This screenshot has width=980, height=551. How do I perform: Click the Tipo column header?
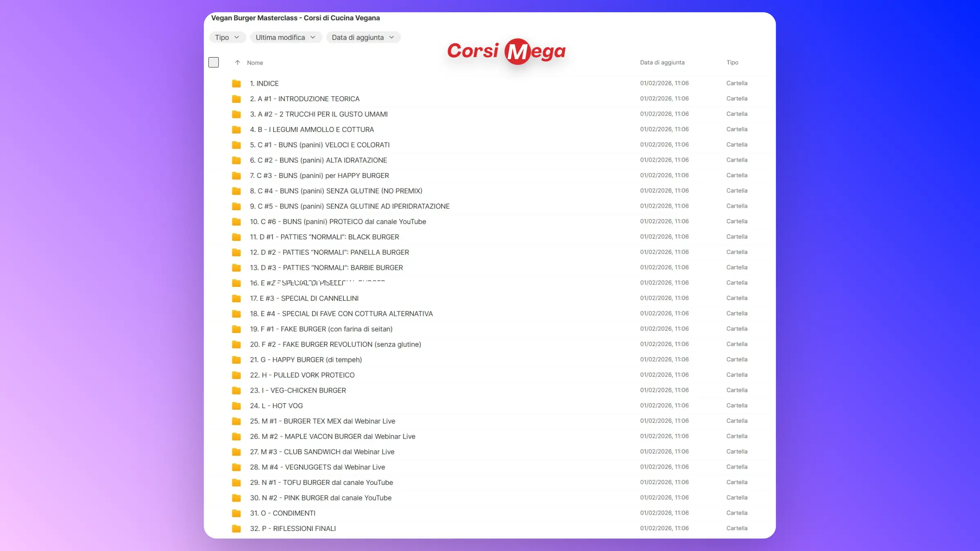pyautogui.click(x=732, y=62)
